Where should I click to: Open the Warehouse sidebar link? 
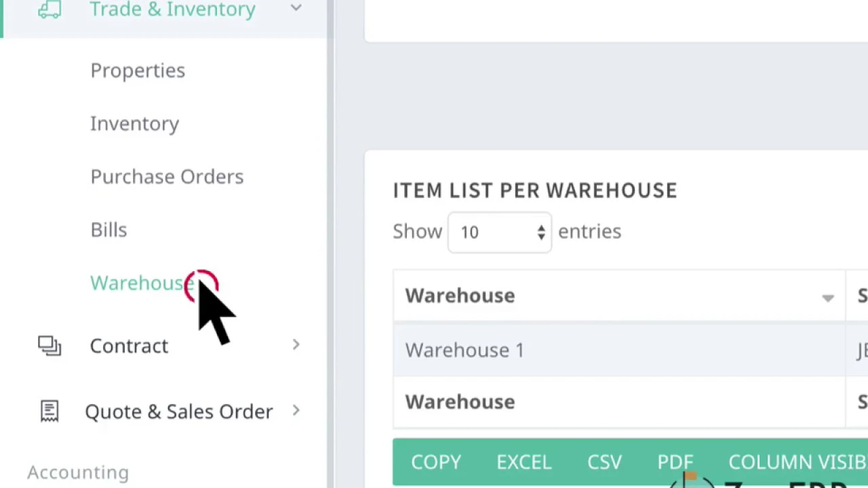pyautogui.click(x=138, y=283)
